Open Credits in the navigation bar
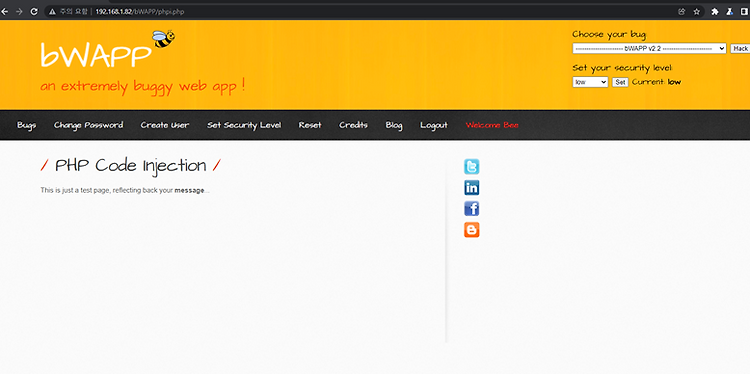 click(x=353, y=125)
